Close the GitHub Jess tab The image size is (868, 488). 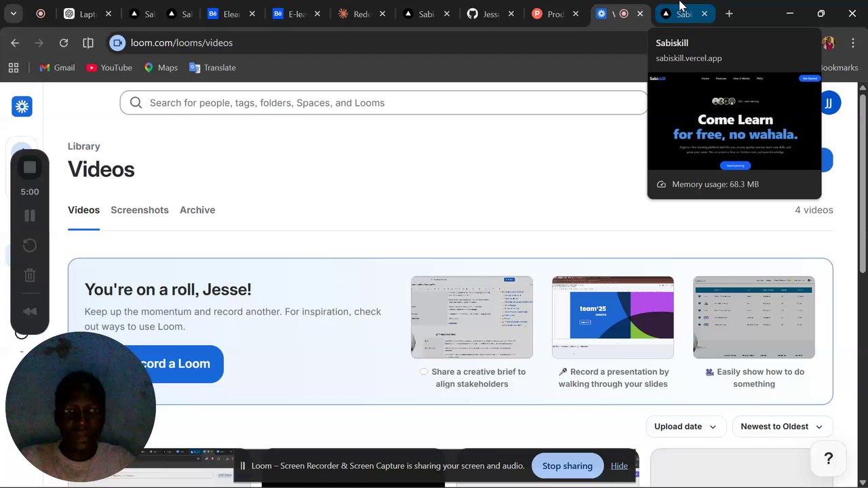511,14
